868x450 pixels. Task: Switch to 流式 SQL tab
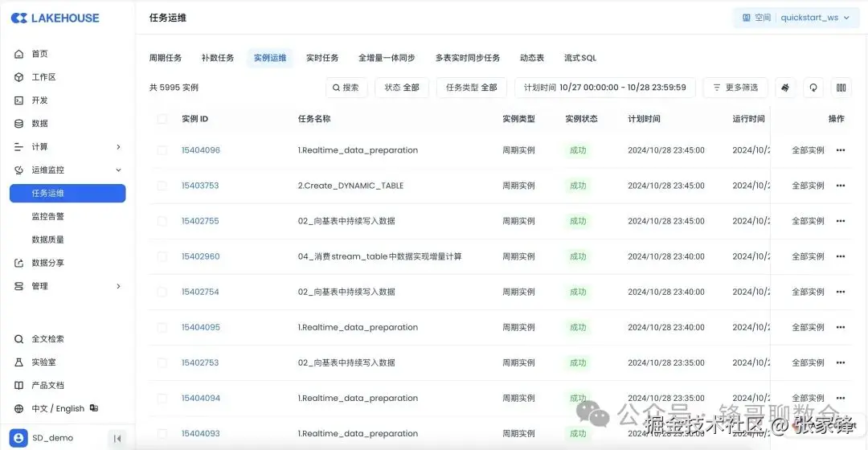[x=580, y=58]
